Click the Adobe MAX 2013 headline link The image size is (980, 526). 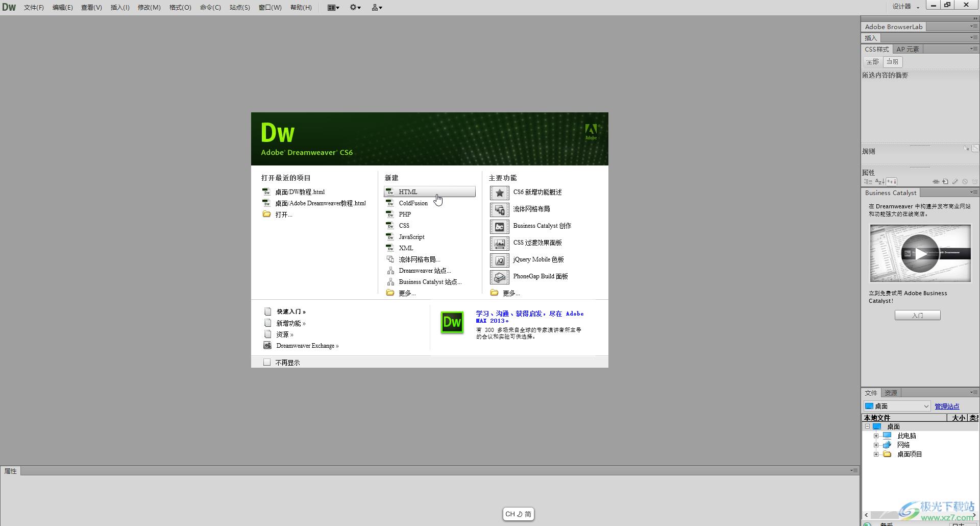pos(529,317)
